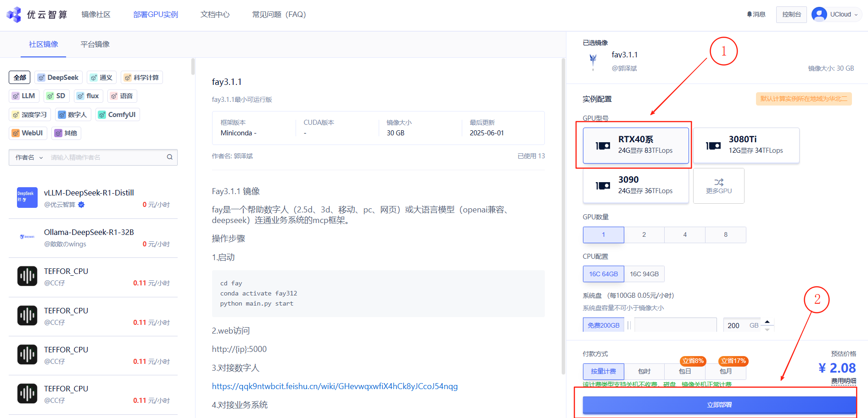This screenshot has height=418, width=868.
Task: Open the UCloud account dropdown arrow
Action: point(856,15)
